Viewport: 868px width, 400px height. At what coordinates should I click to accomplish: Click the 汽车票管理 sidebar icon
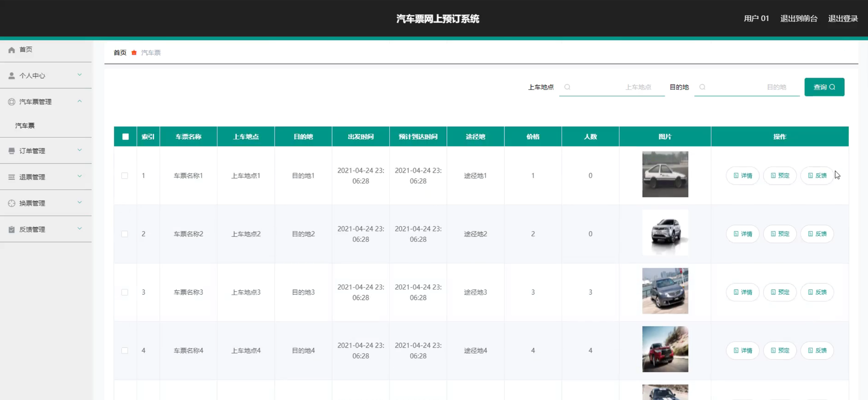click(x=11, y=102)
